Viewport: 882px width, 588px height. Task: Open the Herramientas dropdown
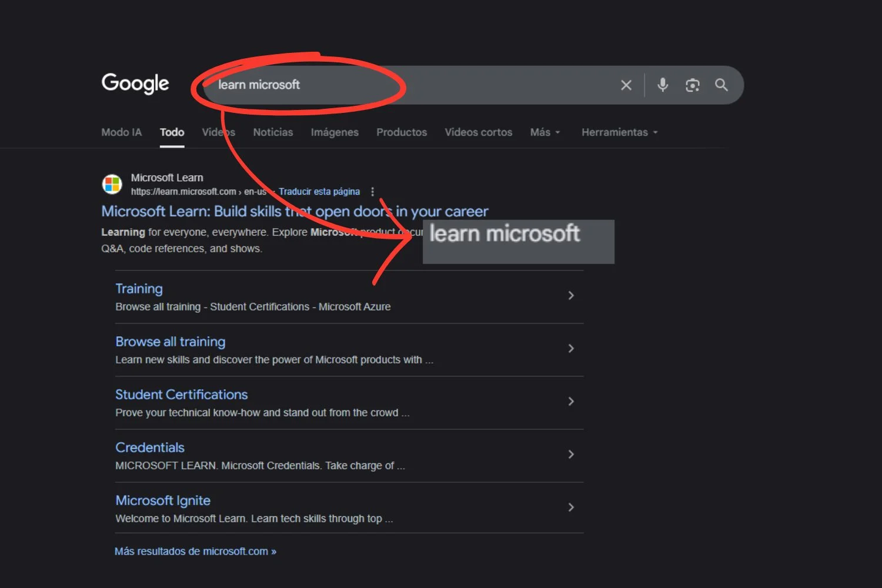pyautogui.click(x=619, y=132)
